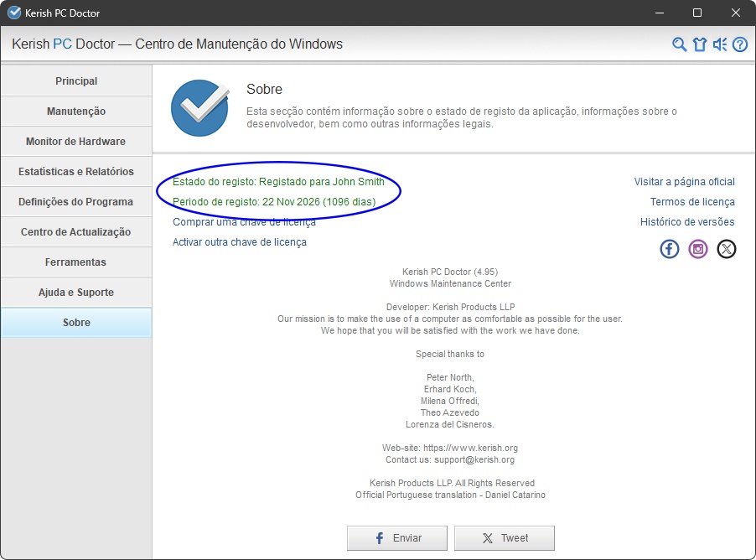Click Activar outra chave de licença
Screen dimensions: 756x560
pyautogui.click(x=240, y=242)
